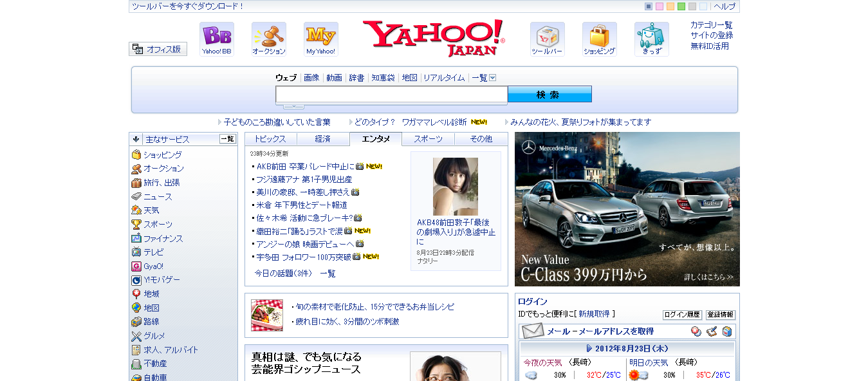Open ショッピング in services sidebar
This screenshot has width=868, height=381.
click(162, 155)
